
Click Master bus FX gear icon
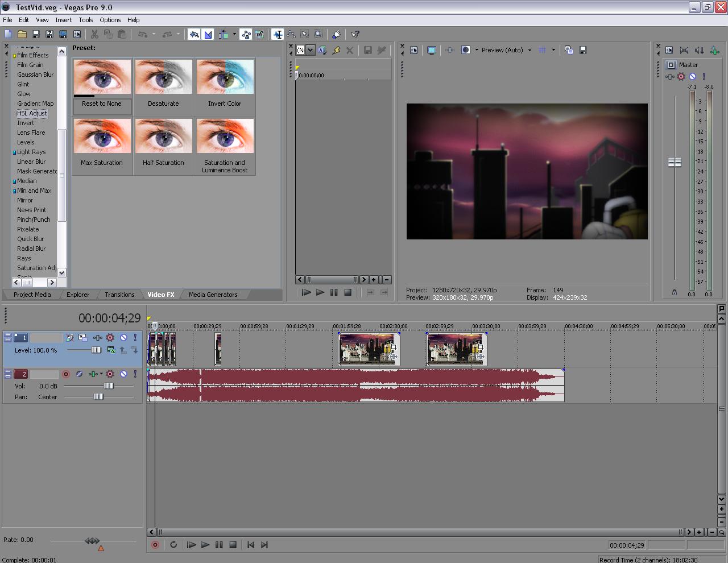click(x=681, y=76)
